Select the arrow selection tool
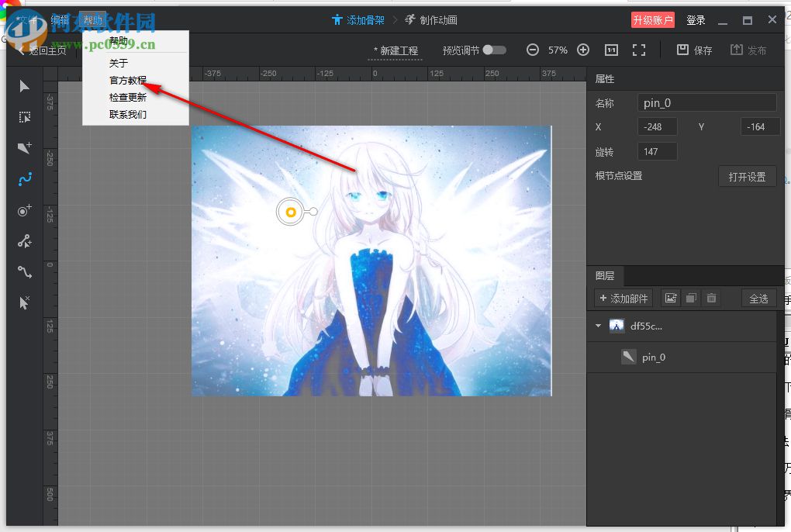791x532 pixels. point(23,85)
